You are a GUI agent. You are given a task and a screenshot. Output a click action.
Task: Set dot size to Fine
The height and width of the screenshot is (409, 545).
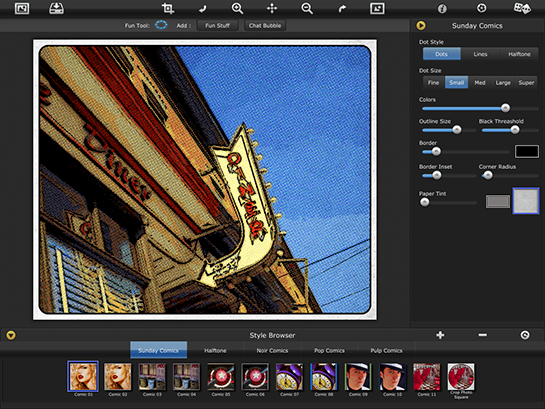[x=433, y=82]
